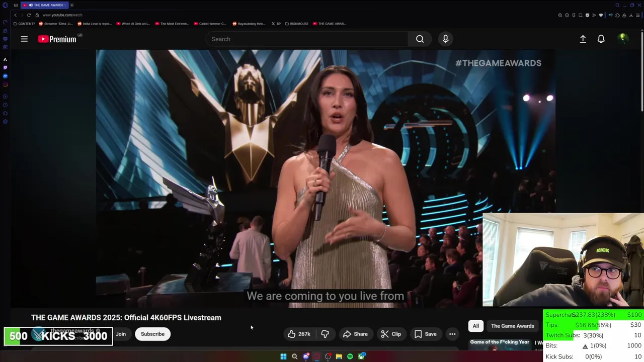This screenshot has width=644, height=362.
Task: Open Windows Start button on taskbar
Action: [x=283, y=356]
